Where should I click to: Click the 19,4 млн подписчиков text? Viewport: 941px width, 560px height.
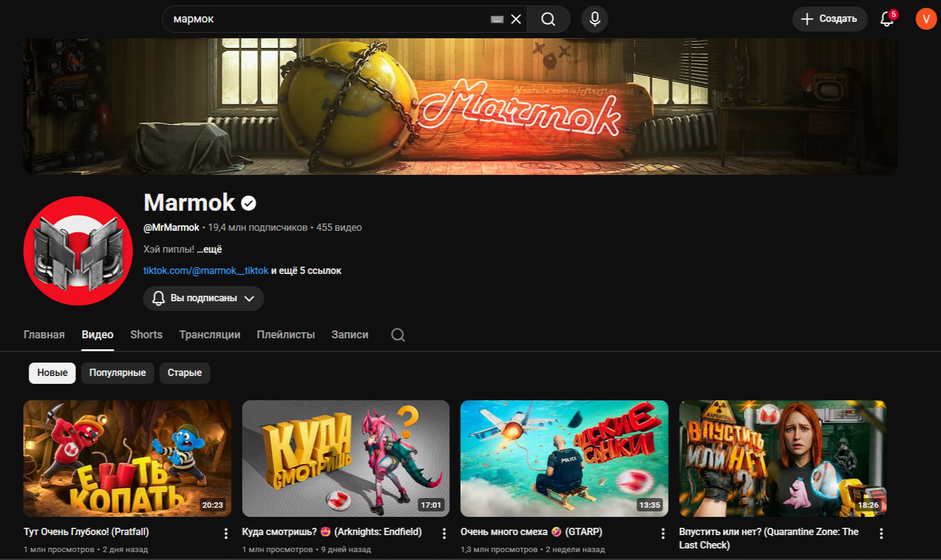coord(258,227)
